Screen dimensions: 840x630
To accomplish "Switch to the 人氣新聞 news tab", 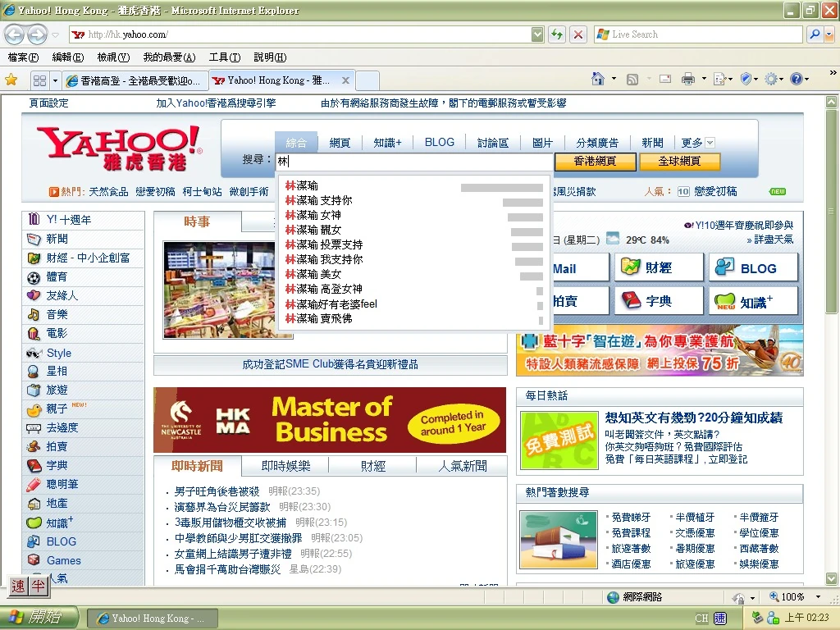I will tap(463, 466).
